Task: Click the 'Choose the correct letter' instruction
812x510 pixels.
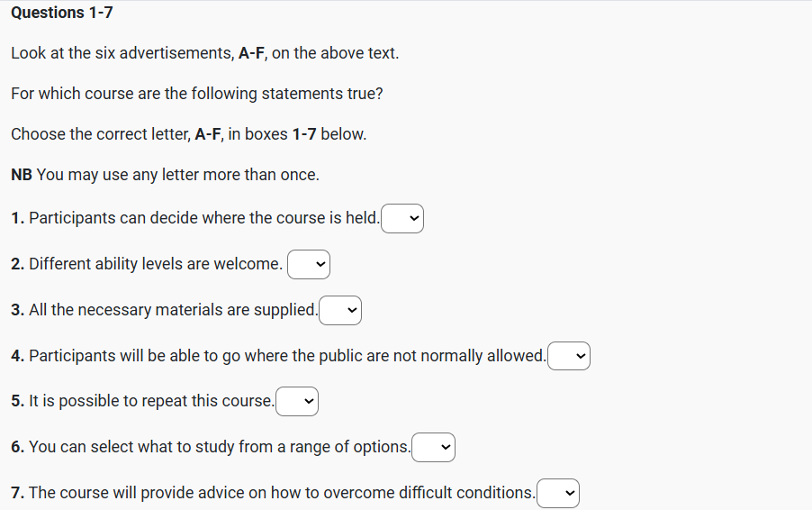Action: tap(188, 134)
